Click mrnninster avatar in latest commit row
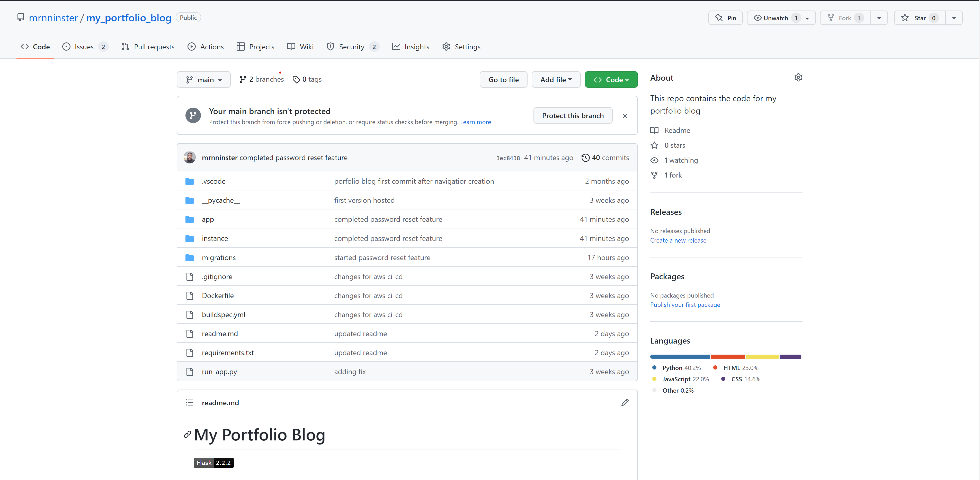 (190, 157)
